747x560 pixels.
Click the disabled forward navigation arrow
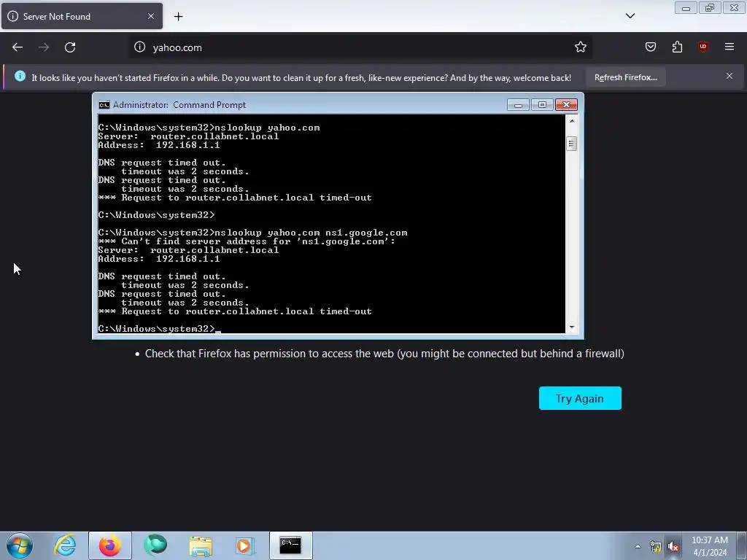click(44, 47)
